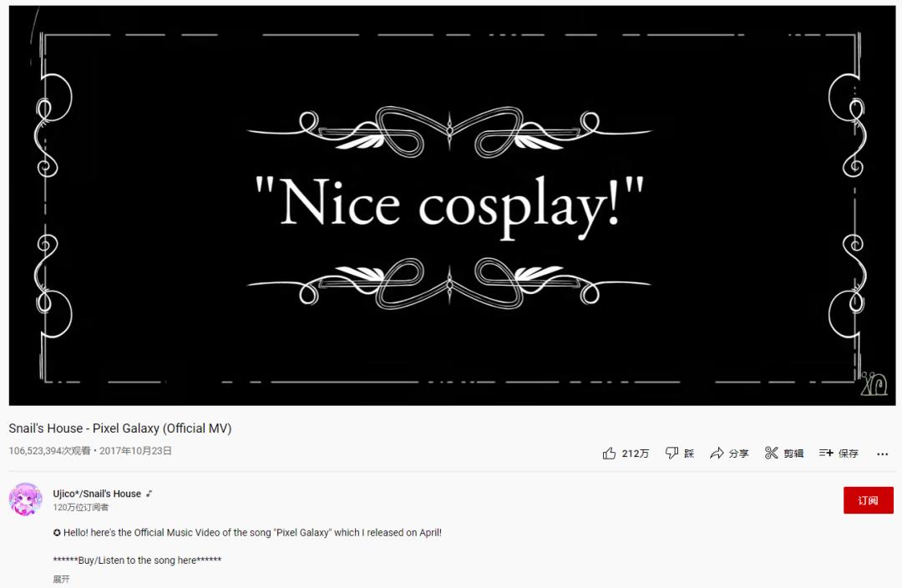
Task: Click the music note artist badge
Action: (x=149, y=494)
